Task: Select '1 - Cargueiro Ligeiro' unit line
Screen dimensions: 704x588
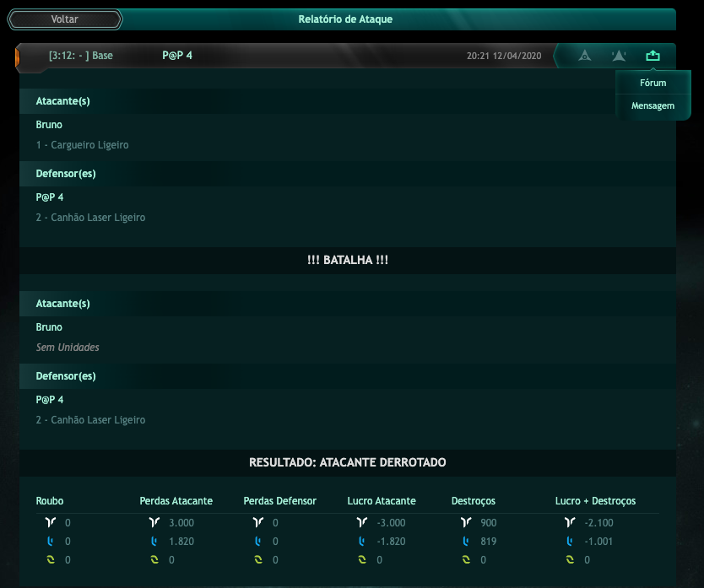Action: (82, 145)
